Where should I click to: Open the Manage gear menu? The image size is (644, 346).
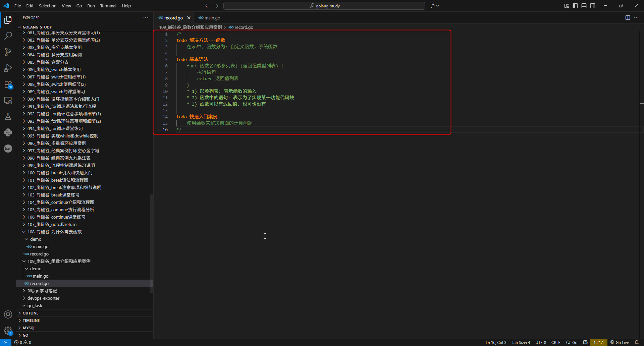click(x=8, y=331)
